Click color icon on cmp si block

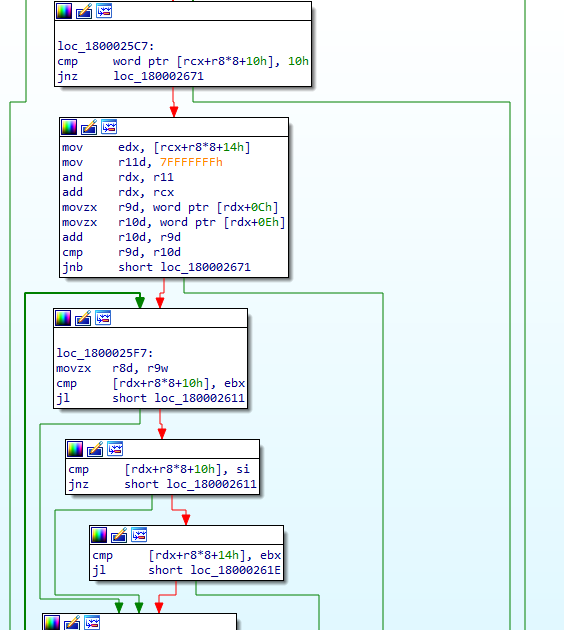coord(75,449)
